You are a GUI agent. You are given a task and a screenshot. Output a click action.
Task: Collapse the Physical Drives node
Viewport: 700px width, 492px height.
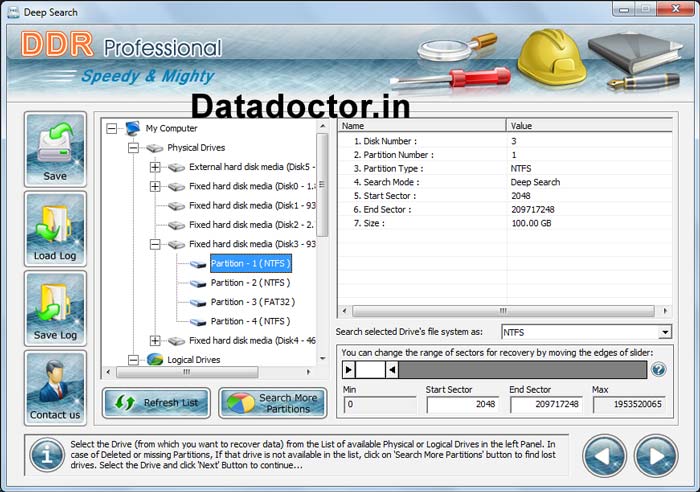[133, 148]
